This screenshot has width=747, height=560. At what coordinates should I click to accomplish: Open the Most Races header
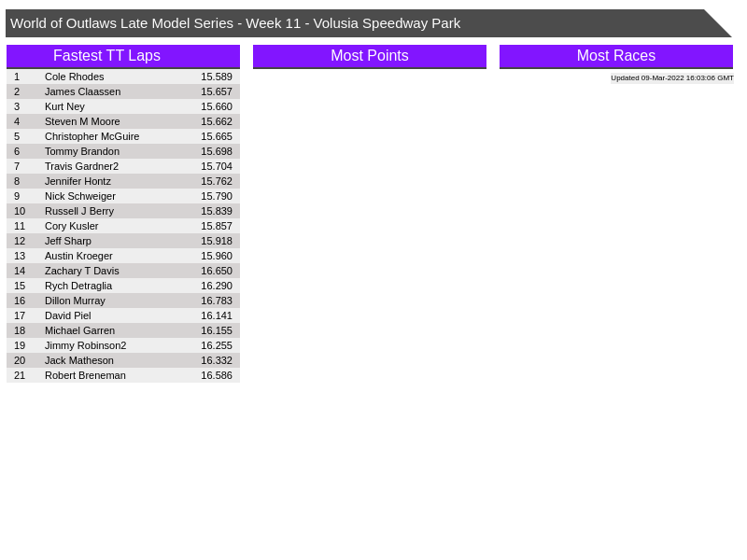coord(615,56)
